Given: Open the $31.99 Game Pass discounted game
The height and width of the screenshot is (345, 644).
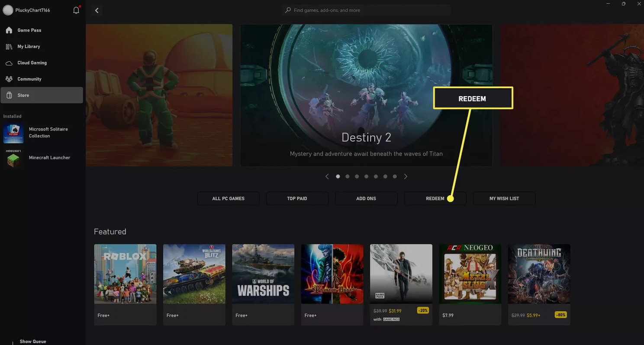Looking at the screenshot, I should click(401, 285).
